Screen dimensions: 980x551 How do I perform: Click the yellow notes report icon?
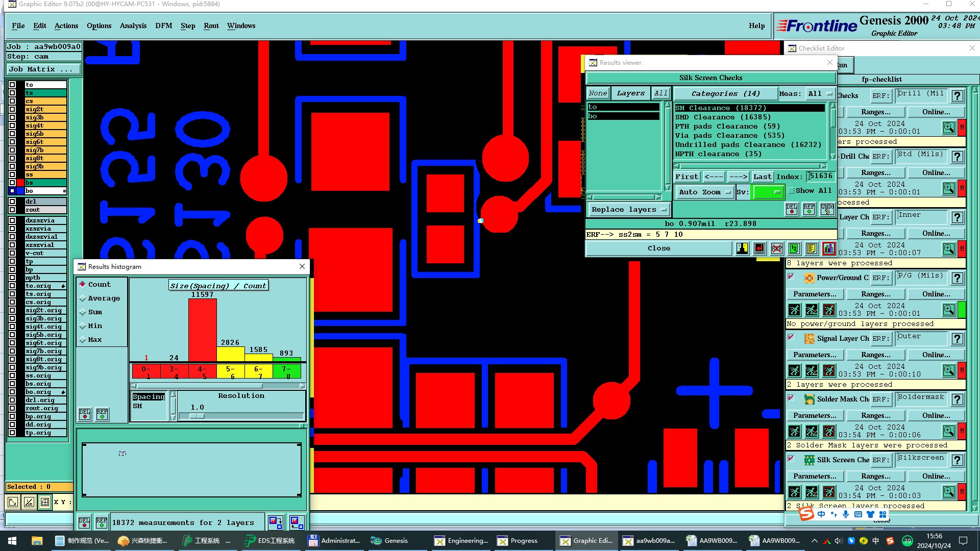click(811, 248)
